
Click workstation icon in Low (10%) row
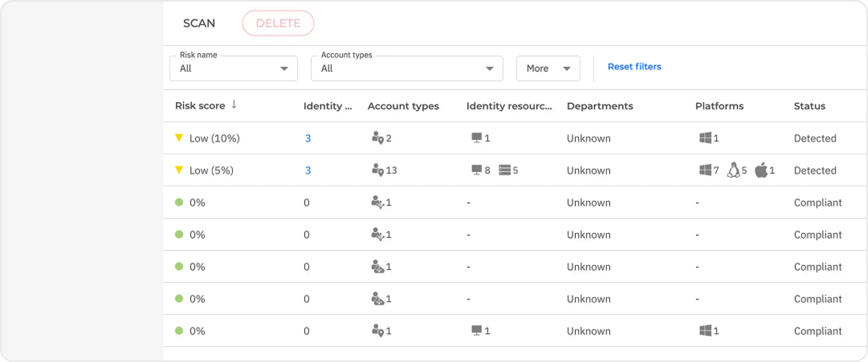pos(476,138)
